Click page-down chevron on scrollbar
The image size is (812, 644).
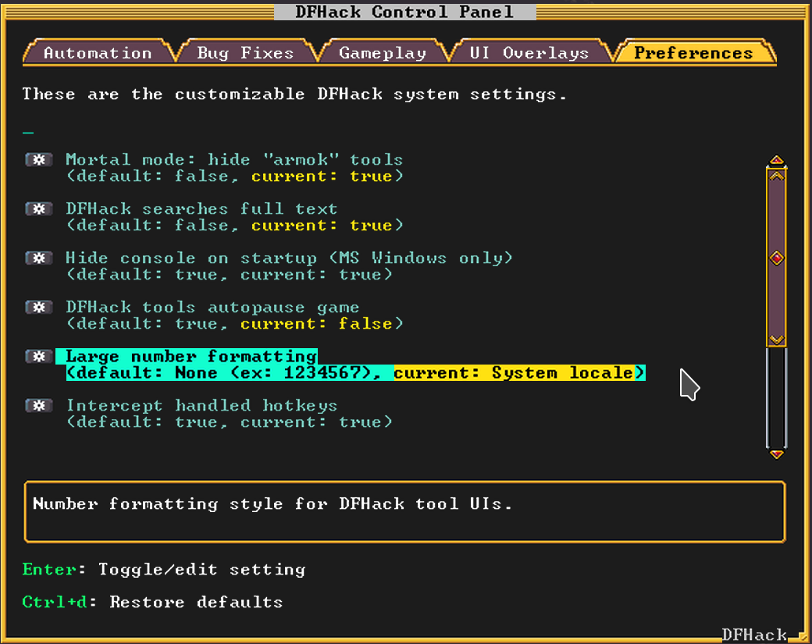[776, 340]
